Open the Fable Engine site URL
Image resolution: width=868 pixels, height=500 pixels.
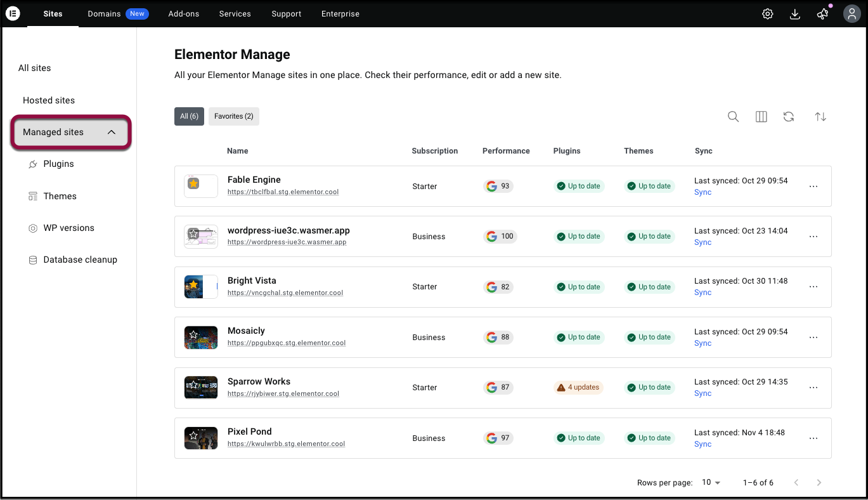pyautogui.click(x=283, y=192)
